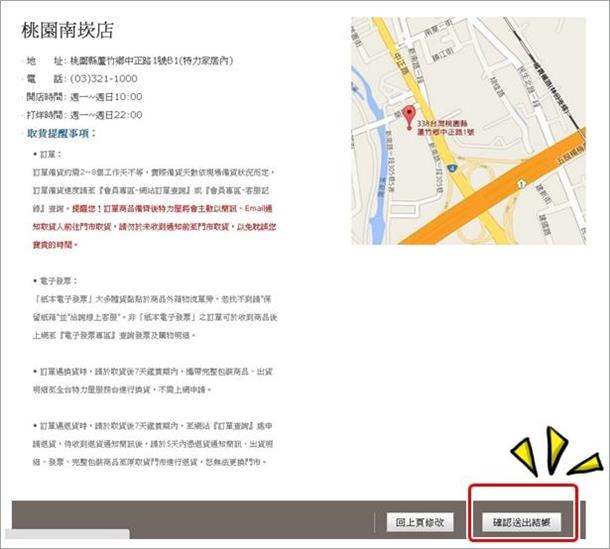Click the red map pin marker
This screenshot has width=610, height=549.
tap(408, 118)
